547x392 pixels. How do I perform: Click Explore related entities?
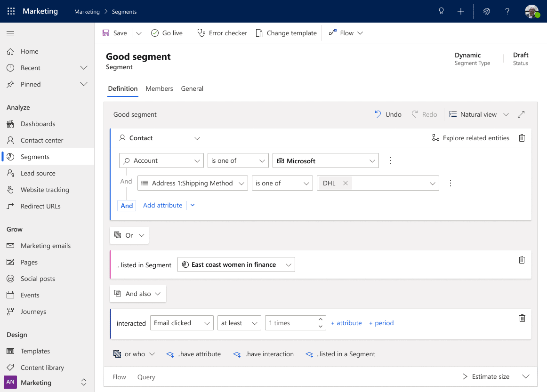click(471, 138)
